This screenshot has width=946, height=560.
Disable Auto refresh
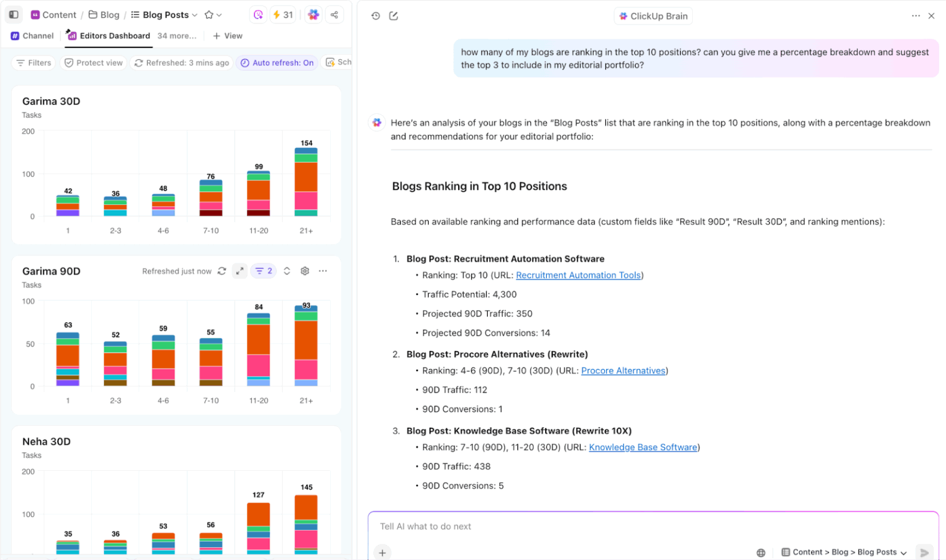[x=277, y=62]
